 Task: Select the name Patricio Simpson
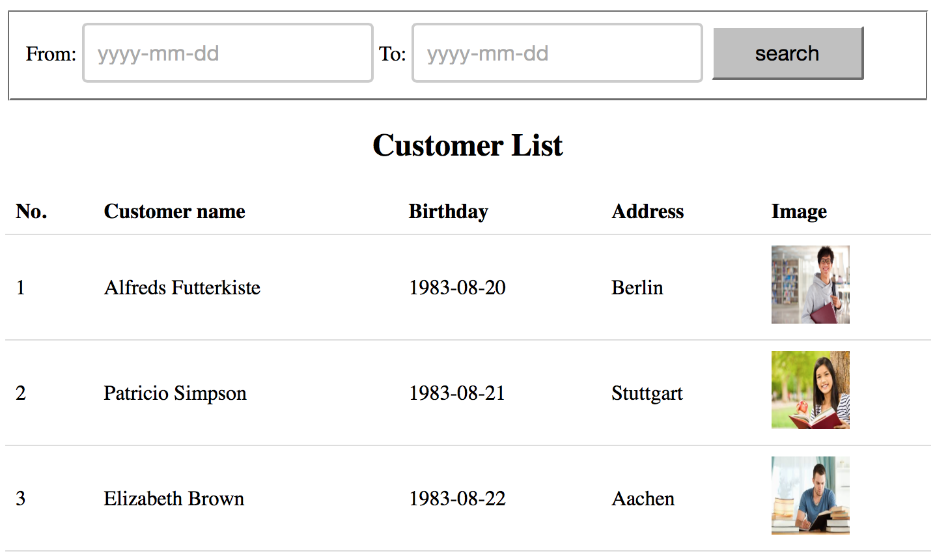point(175,393)
